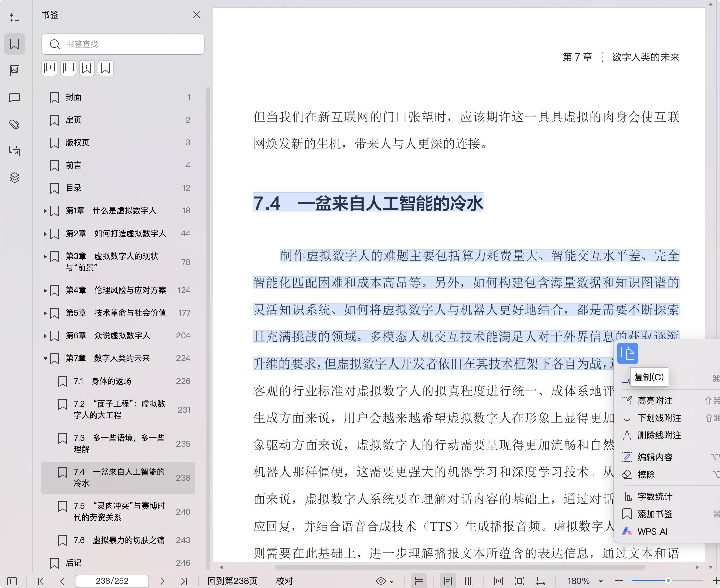Click the blue copy icon in popup

[627, 353]
